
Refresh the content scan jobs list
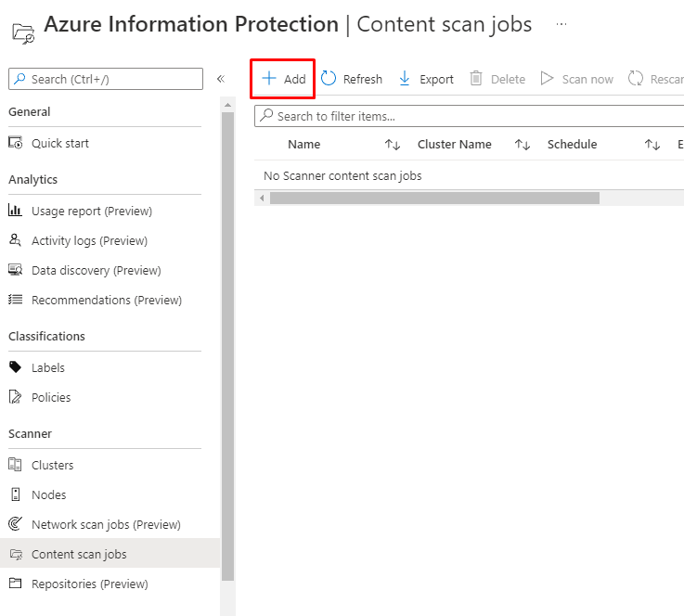(352, 79)
